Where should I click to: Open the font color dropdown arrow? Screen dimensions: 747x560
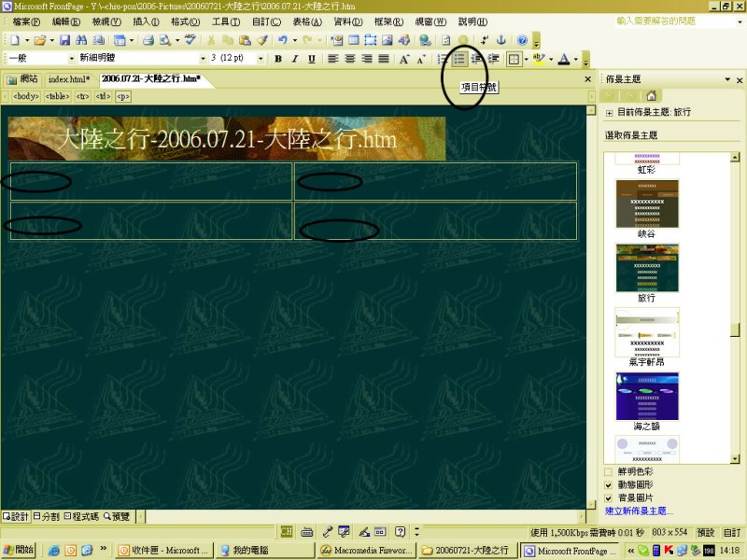pos(576,59)
